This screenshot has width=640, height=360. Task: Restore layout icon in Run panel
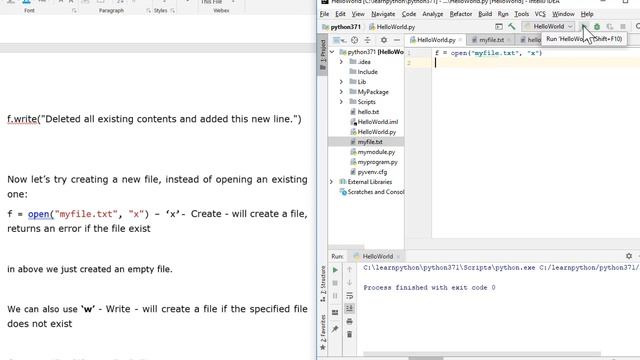point(335,313)
